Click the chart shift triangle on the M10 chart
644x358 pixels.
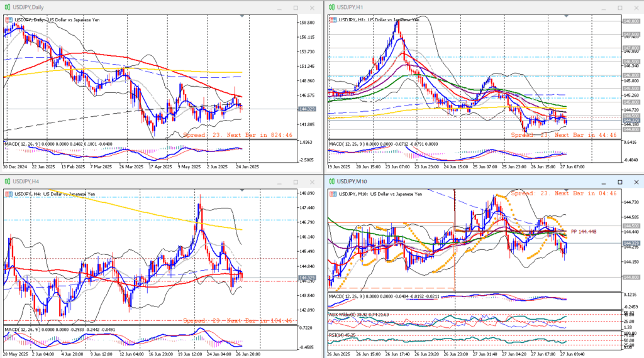click(x=567, y=190)
